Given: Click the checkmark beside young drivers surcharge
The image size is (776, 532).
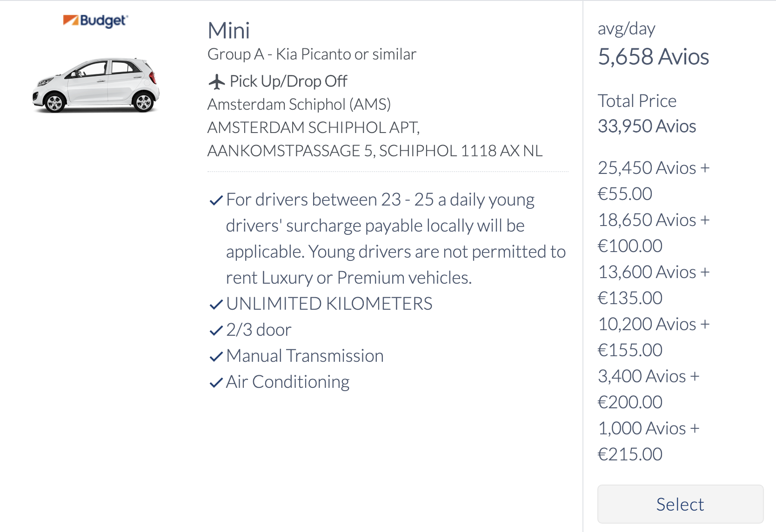Looking at the screenshot, I should pos(216,200).
